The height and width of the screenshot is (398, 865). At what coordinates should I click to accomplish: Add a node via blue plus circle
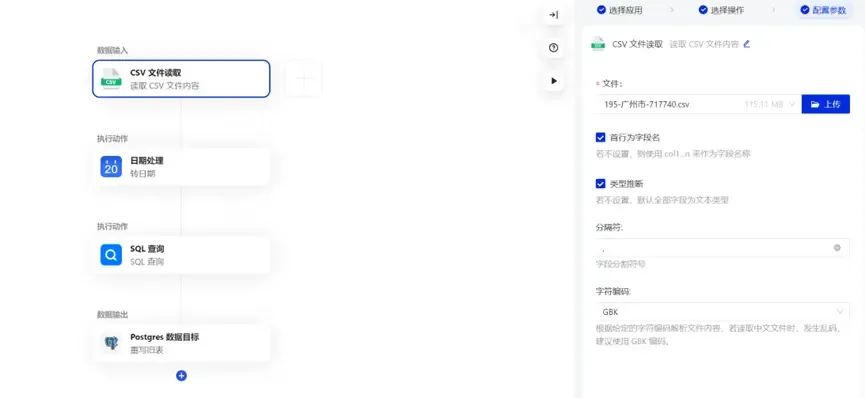click(181, 376)
